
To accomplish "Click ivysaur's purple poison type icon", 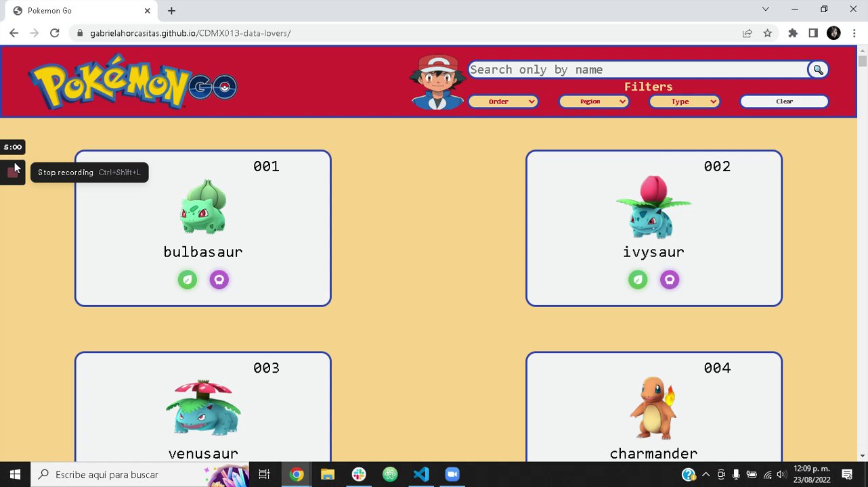I will pos(670,279).
